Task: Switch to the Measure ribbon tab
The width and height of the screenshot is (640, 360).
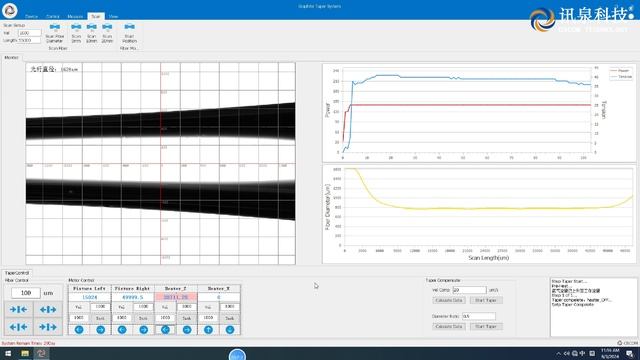Action: pos(75,16)
